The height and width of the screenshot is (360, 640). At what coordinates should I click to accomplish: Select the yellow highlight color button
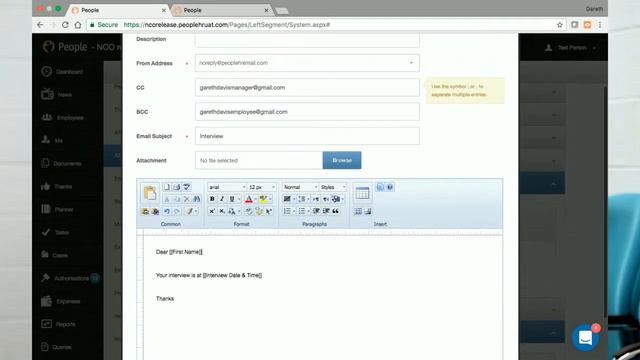[x=263, y=199]
